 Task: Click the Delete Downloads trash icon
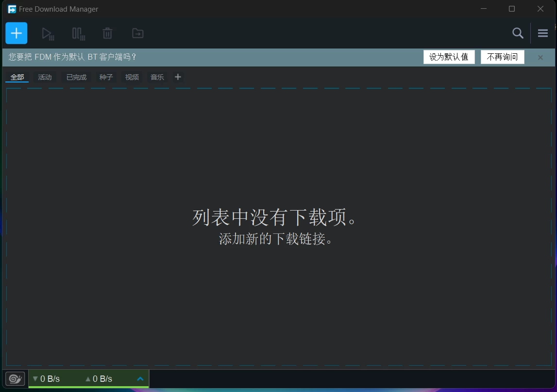coord(107,33)
